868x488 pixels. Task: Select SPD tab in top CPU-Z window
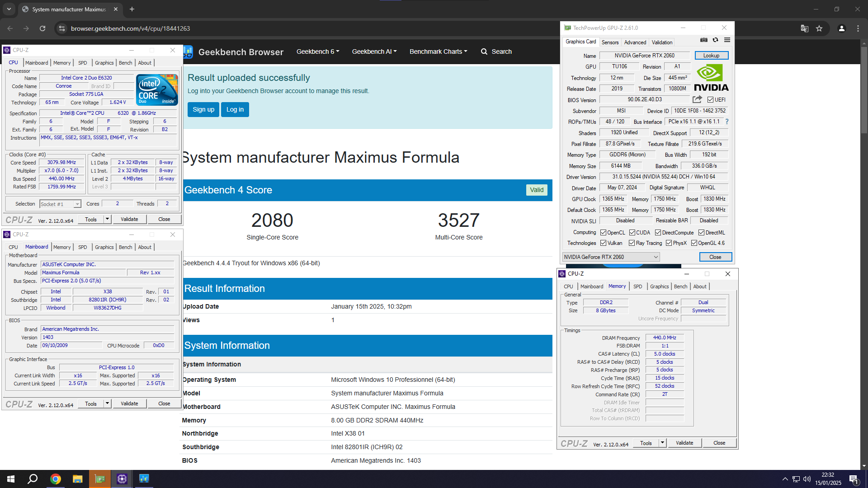[x=82, y=63]
